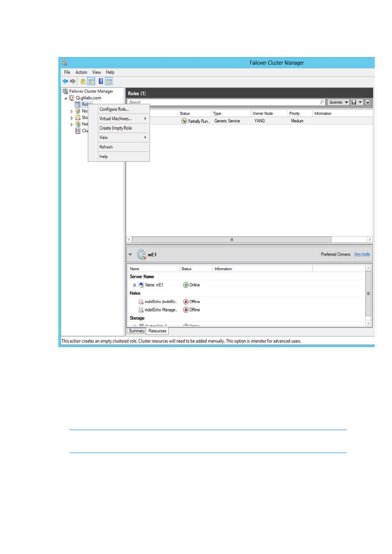
Task: Open the File menu
Action: tap(67, 72)
